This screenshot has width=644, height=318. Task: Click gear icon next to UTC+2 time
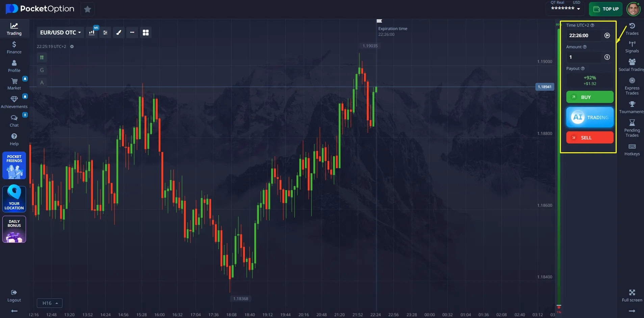[x=72, y=47]
